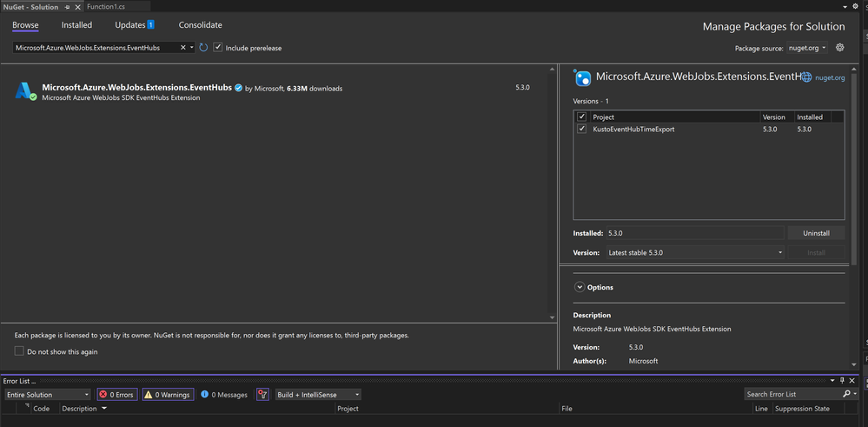Click the details pane scrollbar up arrow

[x=852, y=70]
